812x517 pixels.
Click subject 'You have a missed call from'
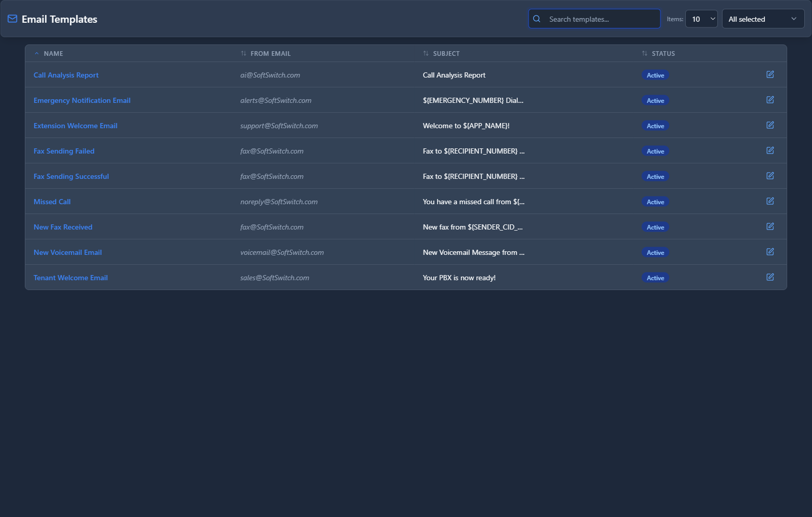473,202
